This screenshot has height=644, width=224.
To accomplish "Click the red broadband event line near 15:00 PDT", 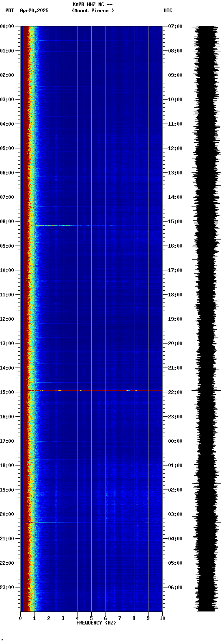I will (x=95, y=390).
